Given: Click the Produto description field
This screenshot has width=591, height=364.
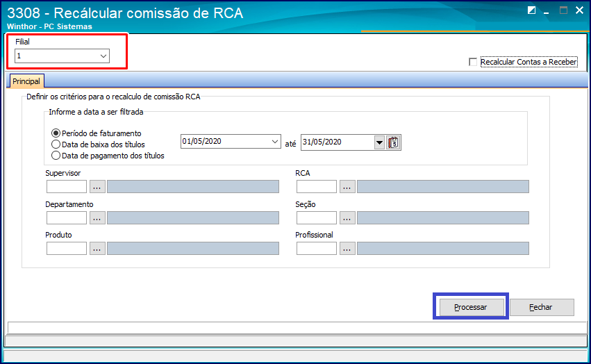Looking at the screenshot, I should click(x=193, y=249).
